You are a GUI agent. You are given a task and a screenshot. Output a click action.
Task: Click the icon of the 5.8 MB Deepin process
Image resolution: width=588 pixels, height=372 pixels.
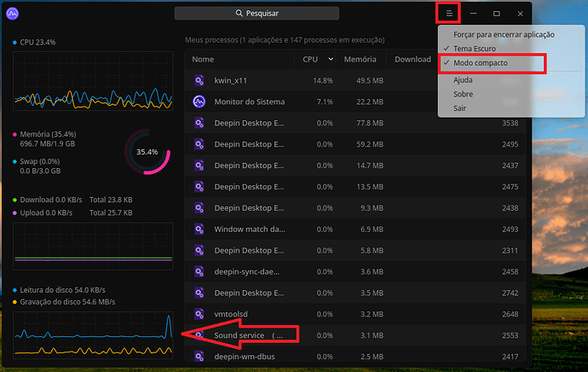coord(199,250)
